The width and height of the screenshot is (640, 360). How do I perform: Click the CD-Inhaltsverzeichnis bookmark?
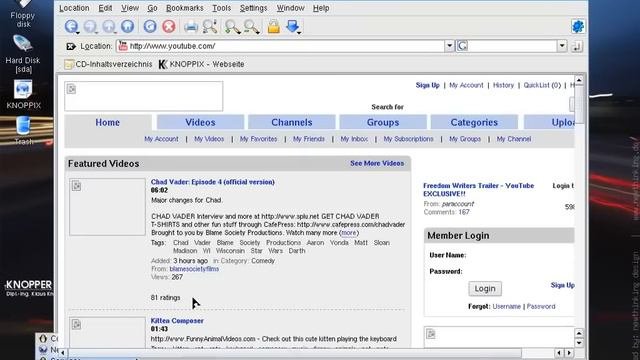(x=108, y=64)
